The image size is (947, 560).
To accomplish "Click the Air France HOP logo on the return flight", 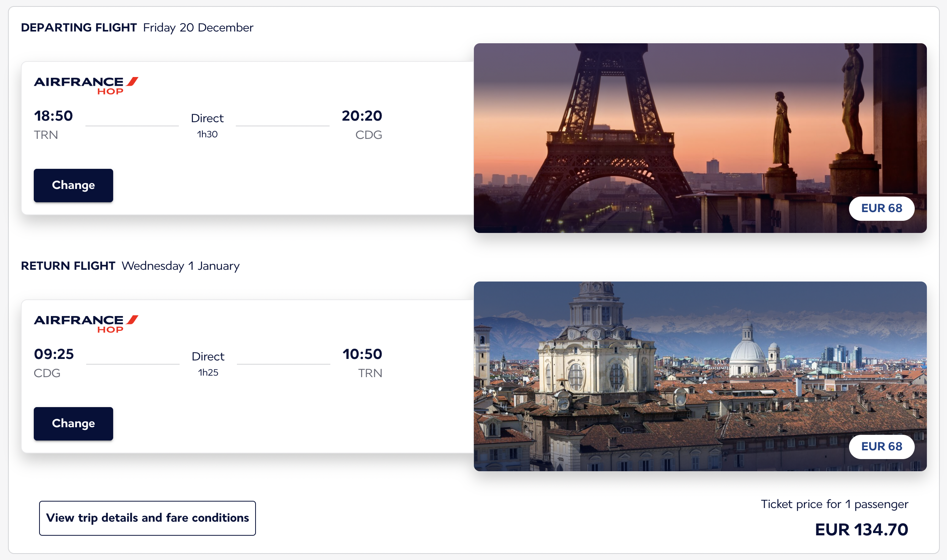I will [x=86, y=324].
